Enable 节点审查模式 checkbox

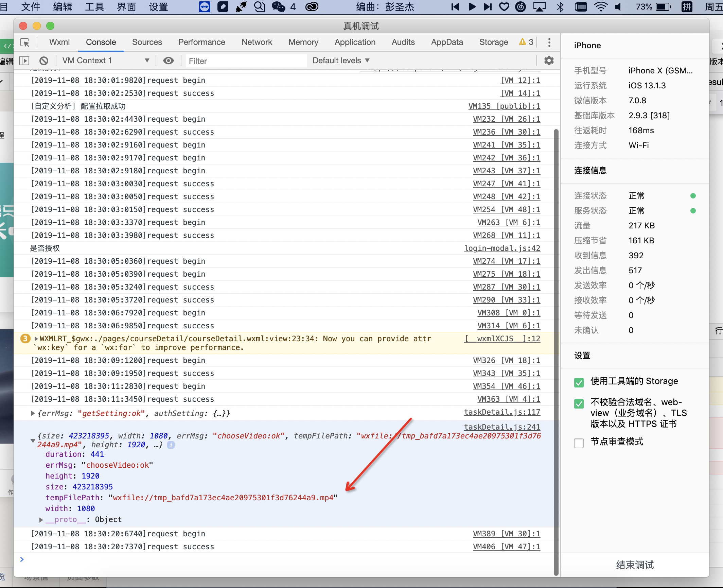[x=579, y=443]
